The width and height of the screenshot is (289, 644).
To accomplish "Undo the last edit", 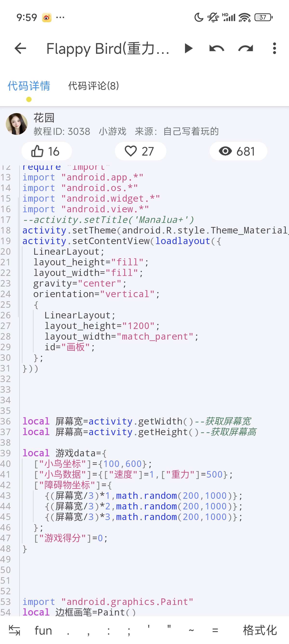I will pos(217,48).
